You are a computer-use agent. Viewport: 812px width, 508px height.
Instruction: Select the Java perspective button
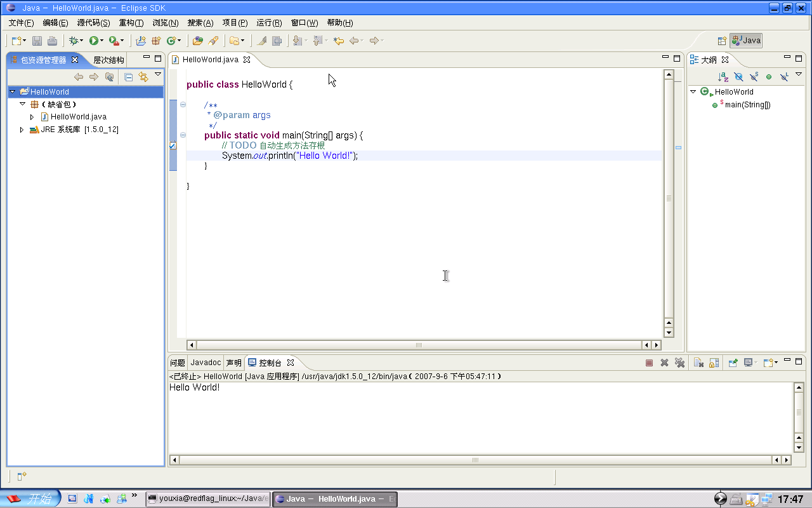746,41
